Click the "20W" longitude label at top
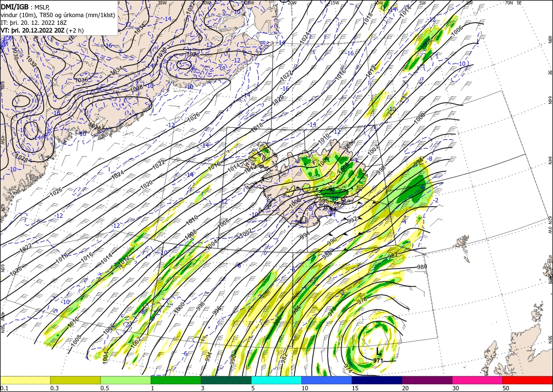553x392 pixels. point(291,3)
